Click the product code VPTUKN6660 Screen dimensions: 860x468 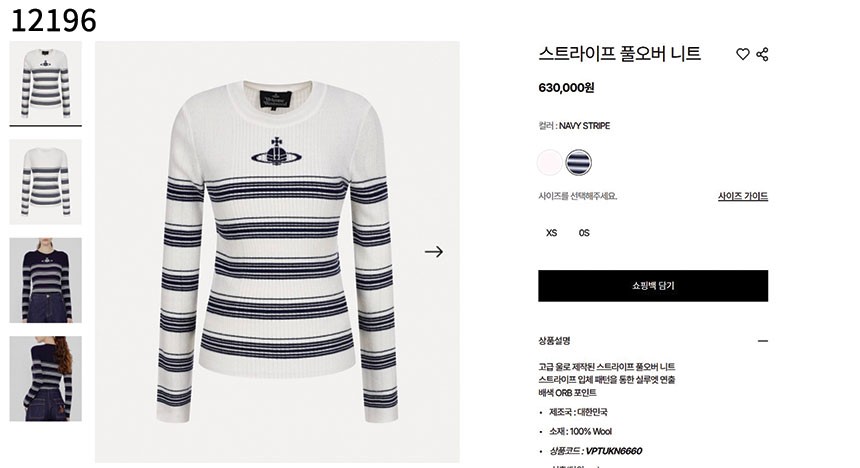[x=614, y=451]
